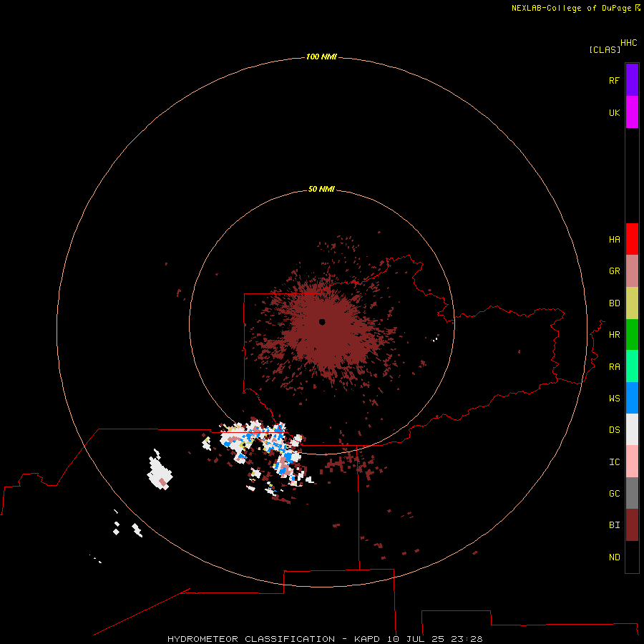This screenshot has height=644, width=644.
Task: Click the UK magenta legend swatch
Action: [x=632, y=112]
